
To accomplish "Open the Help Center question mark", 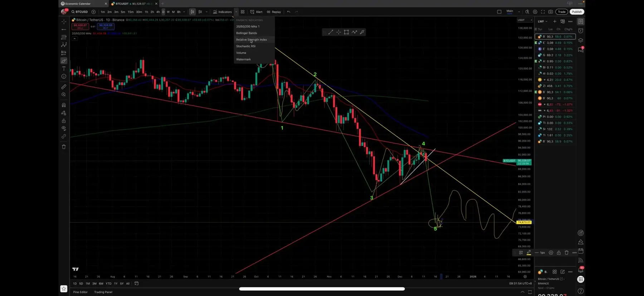I will pyautogui.click(x=581, y=291).
